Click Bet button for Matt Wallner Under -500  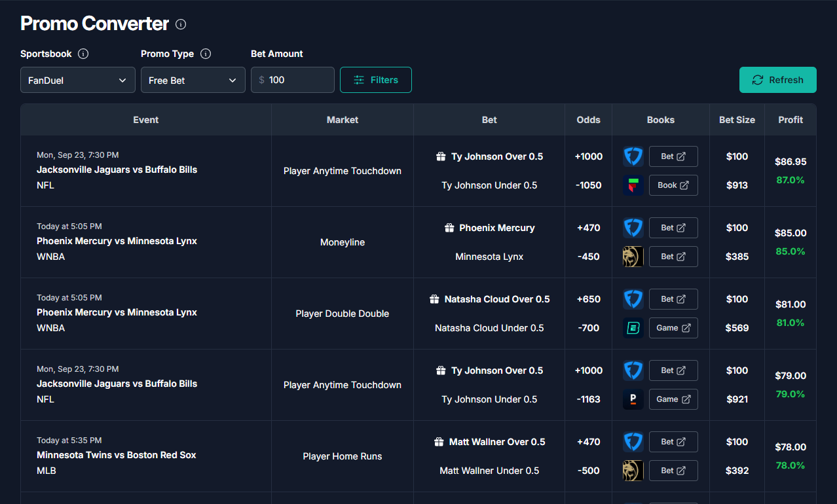[x=673, y=471]
